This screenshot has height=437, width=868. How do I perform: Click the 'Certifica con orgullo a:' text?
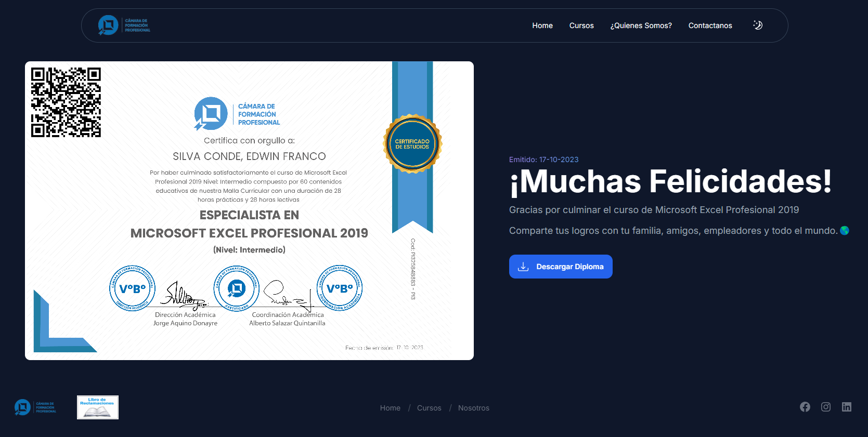coord(249,141)
